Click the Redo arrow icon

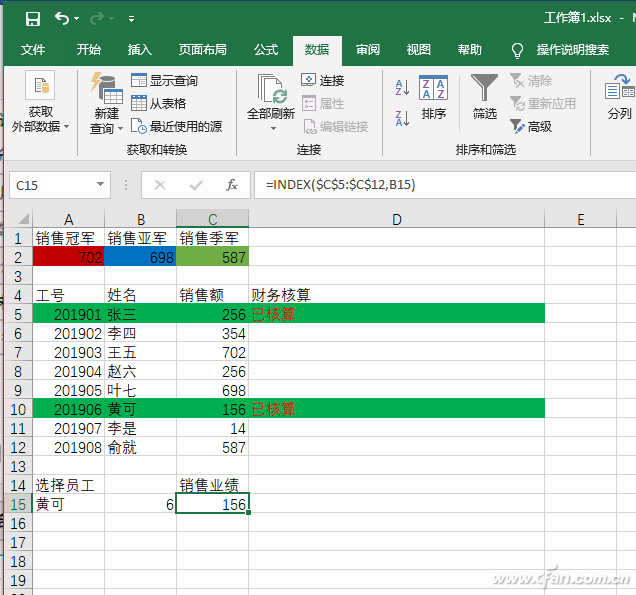tap(97, 18)
